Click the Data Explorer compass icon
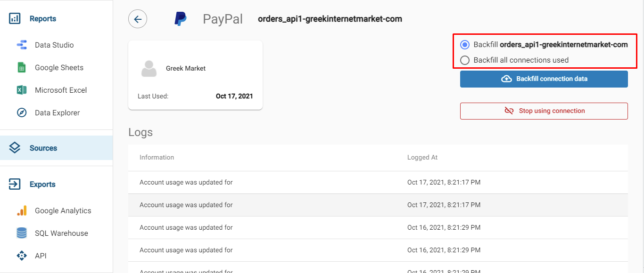The width and height of the screenshot is (644, 273). click(22, 113)
